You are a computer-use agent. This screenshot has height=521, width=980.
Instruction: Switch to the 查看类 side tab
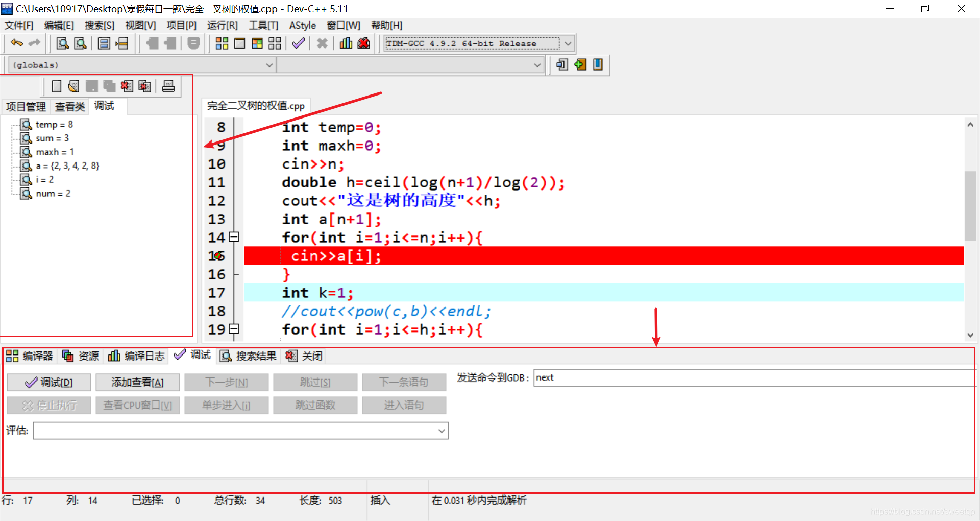[70, 107]
